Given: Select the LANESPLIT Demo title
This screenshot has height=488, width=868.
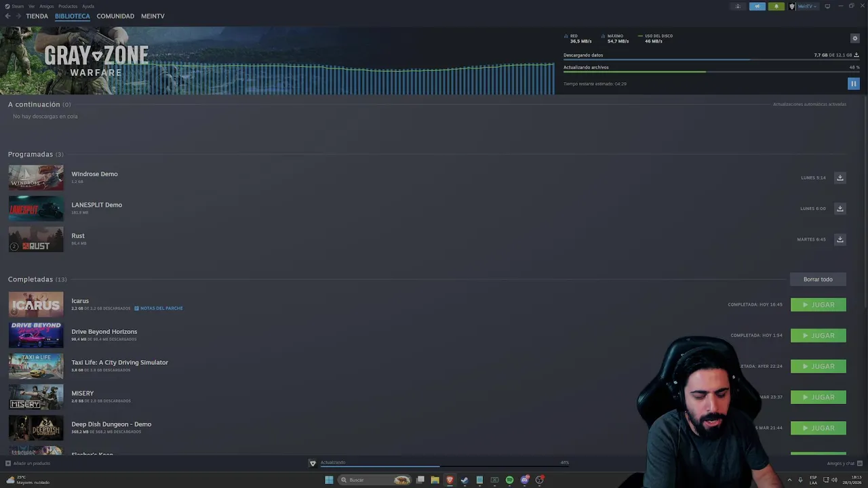Looking at the screenshot, I should point(96,205).
